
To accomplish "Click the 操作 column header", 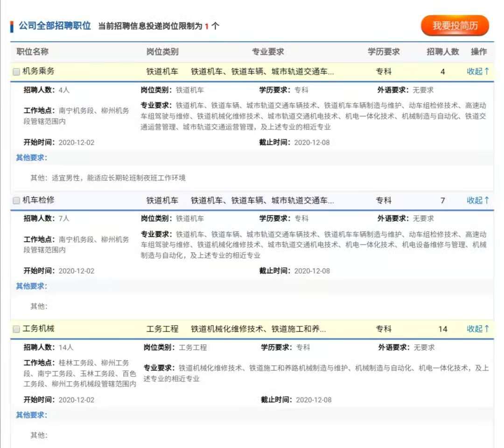I will pos(479,52).
